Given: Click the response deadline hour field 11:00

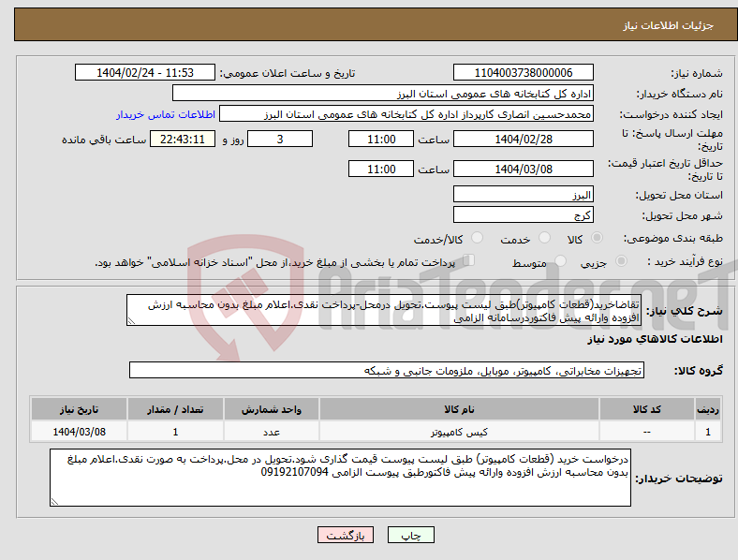Looking at the screenshot, I should [x=381, y=139].
